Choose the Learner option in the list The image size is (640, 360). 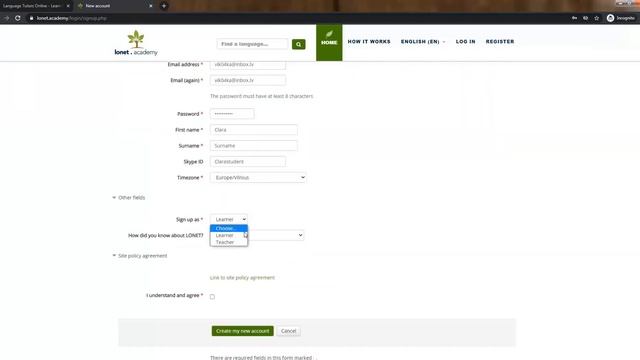click(x=229, y=235)
